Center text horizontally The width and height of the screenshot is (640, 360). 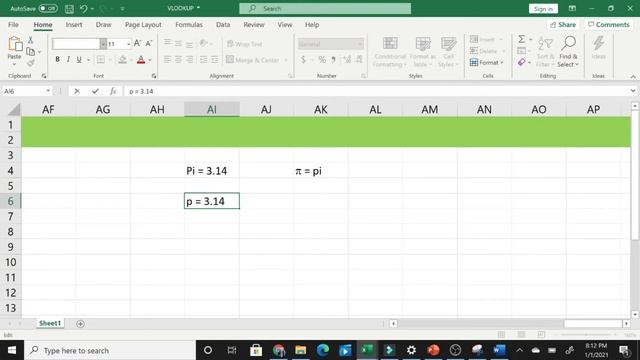178,60
